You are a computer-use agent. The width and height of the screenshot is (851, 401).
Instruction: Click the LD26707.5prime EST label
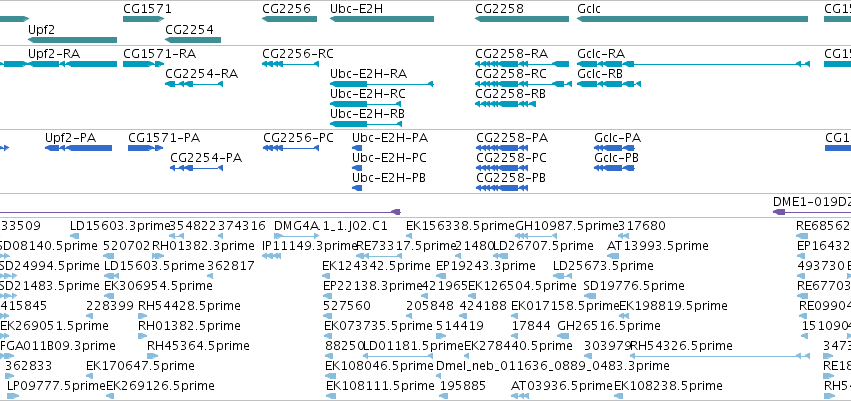coord(543,246)
